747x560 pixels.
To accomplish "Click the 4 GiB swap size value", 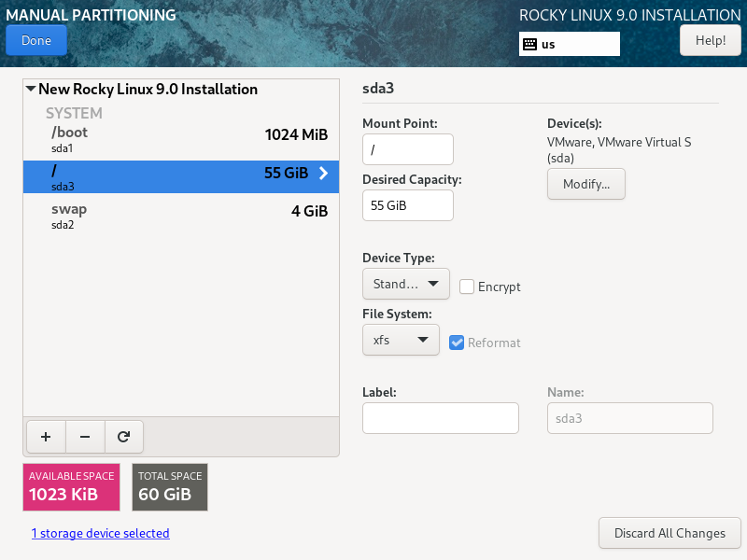I will (x=310, y=211).
